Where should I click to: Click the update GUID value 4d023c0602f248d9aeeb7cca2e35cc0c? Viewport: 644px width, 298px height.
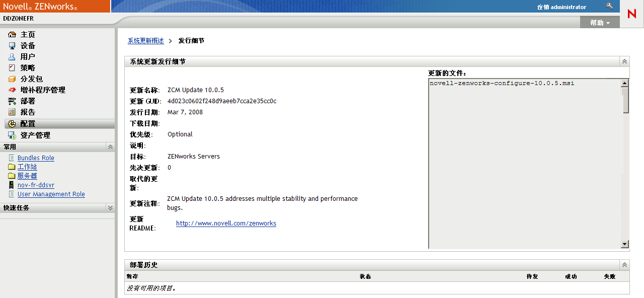tap(222, 101)
